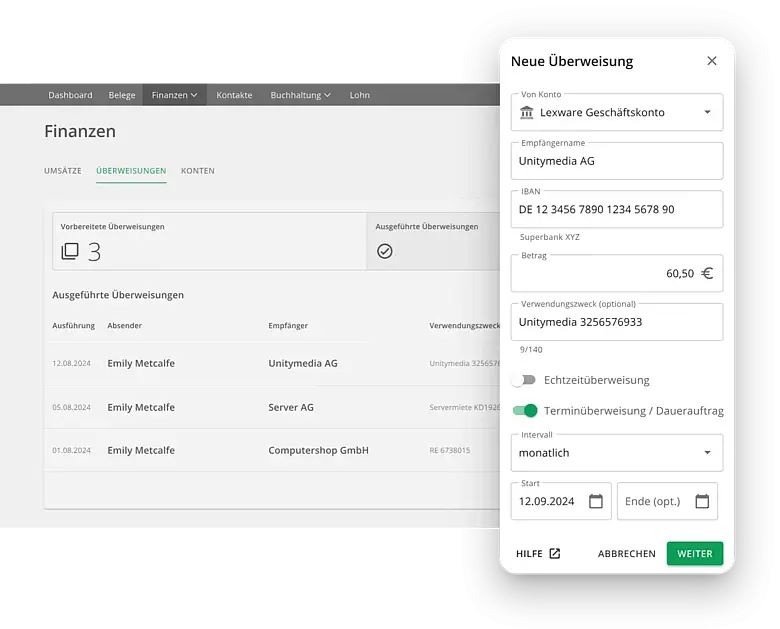Click the ABBRECHEN button
The height and width of the screenshot is (629, 780).
tap(627, 553)
